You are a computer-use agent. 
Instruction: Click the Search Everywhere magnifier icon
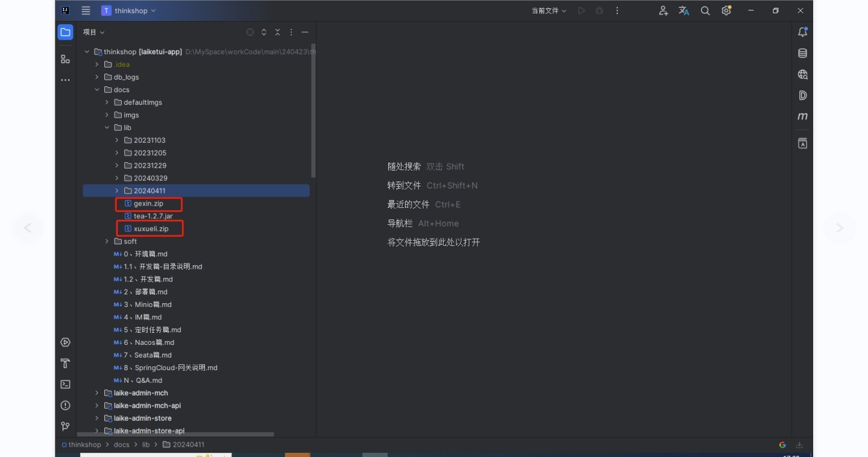[705, 11]
